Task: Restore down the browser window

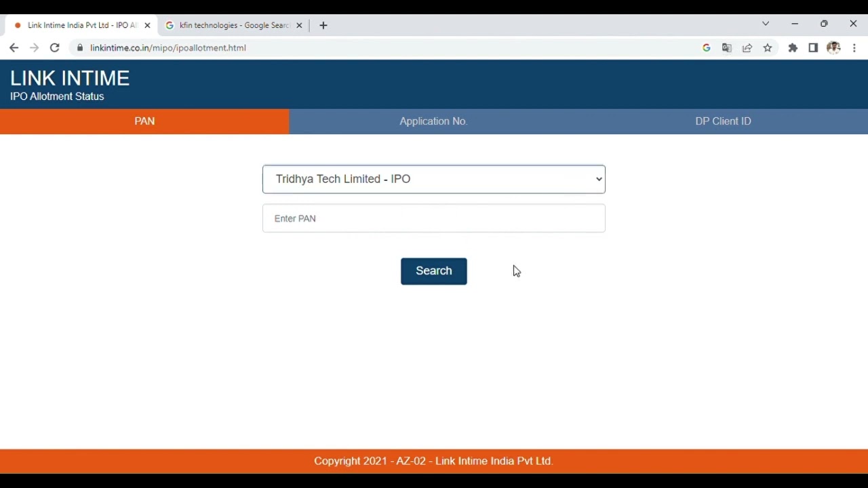Action: point(824,24)
